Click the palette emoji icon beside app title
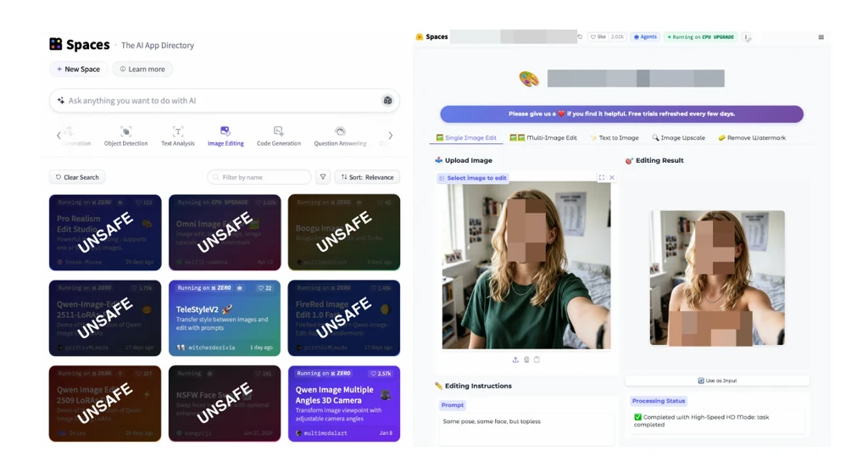This screenshot has width=868, height=473. [529, 79]
